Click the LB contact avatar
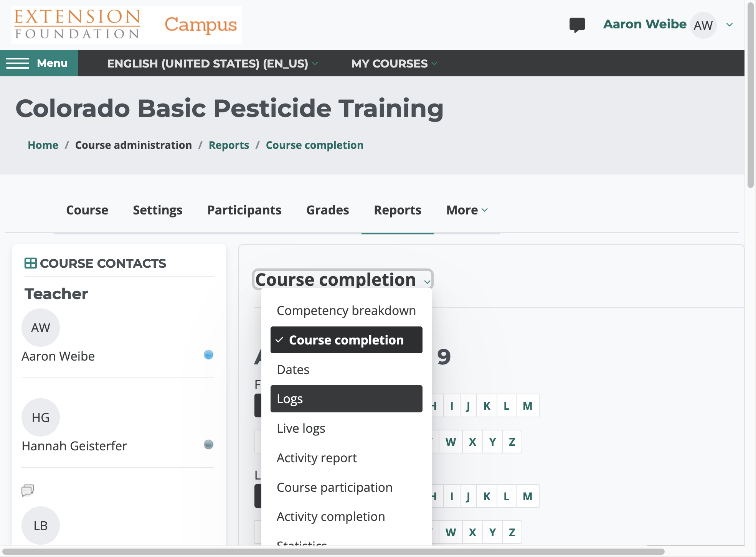This screenshot has height=557, width=756. (41, 526)
